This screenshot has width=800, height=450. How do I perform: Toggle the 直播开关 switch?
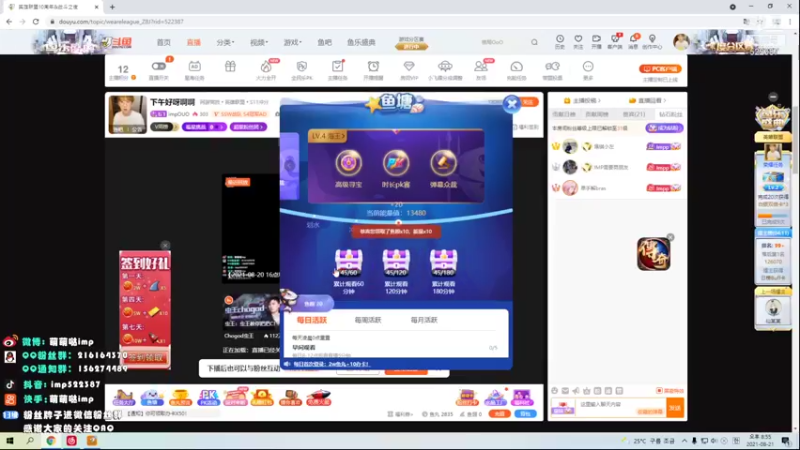coord(158,66)
